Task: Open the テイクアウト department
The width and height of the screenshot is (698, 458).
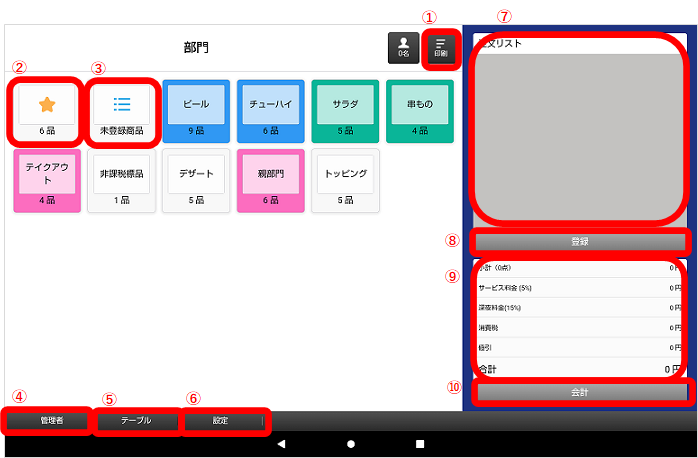Action: pyautogui.click(x=46, y=181)
